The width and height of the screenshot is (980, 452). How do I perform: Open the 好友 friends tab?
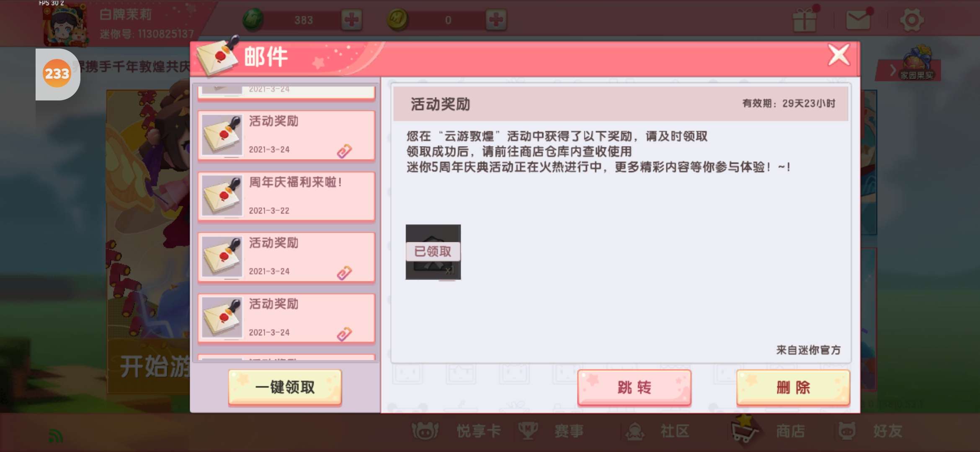(871, 431)
